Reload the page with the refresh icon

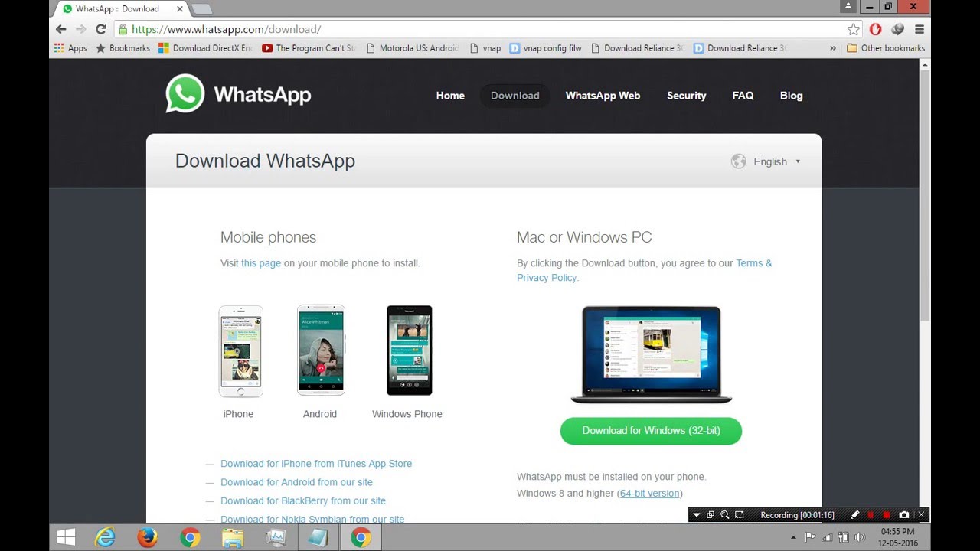[x=100, y=29]
